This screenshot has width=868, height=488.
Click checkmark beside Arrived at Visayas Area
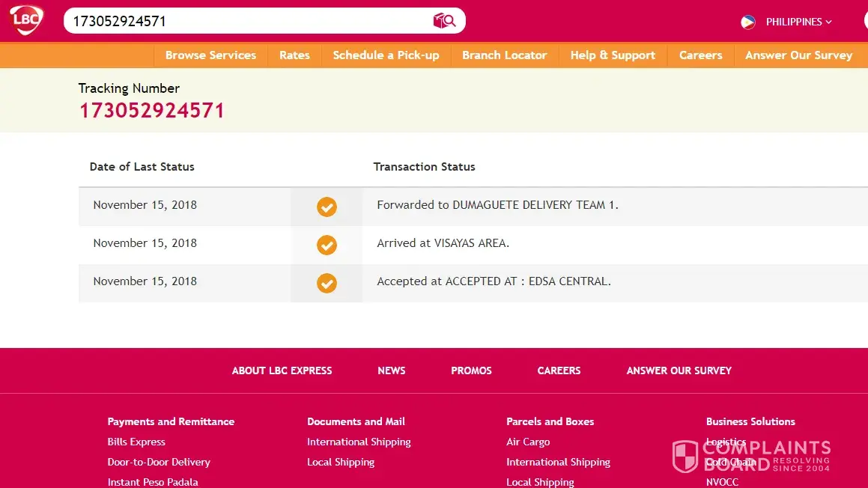click(327, 245)
